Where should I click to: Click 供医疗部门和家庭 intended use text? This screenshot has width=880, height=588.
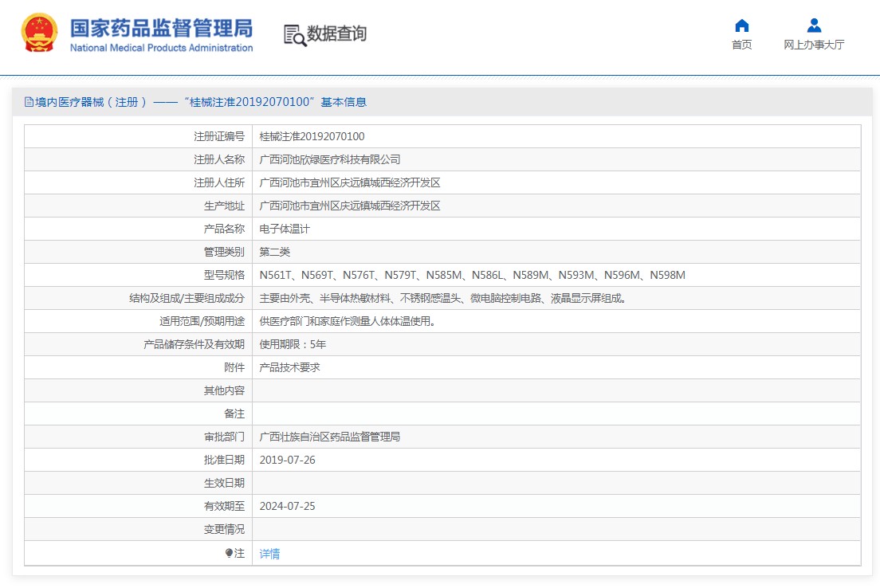347,322
